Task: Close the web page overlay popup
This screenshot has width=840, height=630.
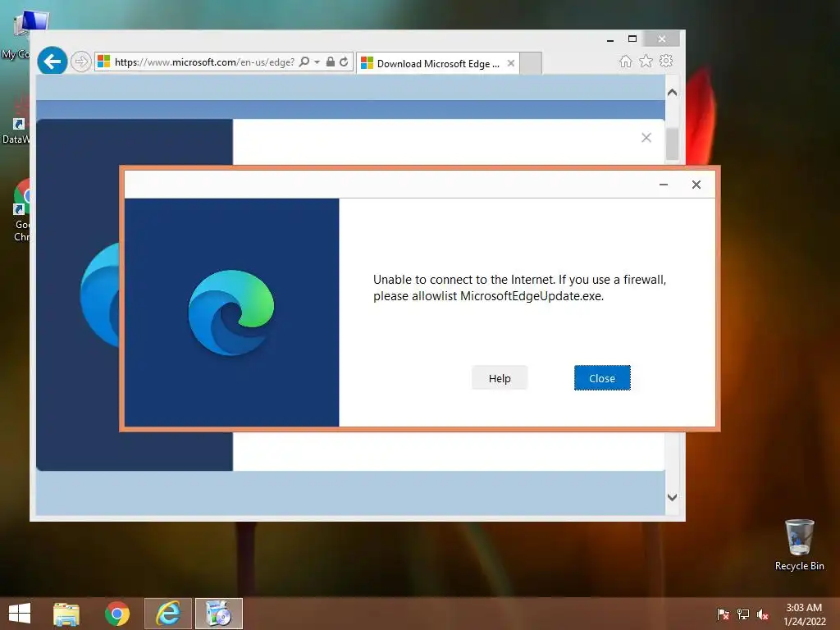Action: [x=646, y=138]
